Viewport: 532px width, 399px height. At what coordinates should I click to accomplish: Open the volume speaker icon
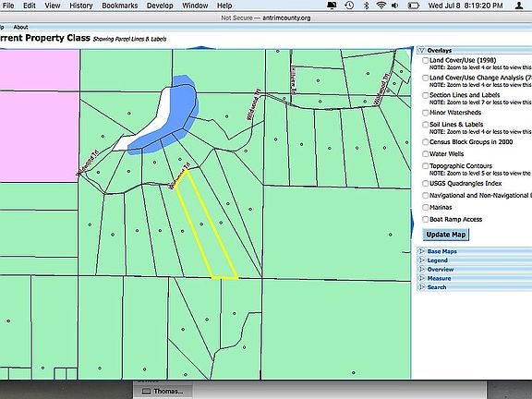[x=394, y=6]
